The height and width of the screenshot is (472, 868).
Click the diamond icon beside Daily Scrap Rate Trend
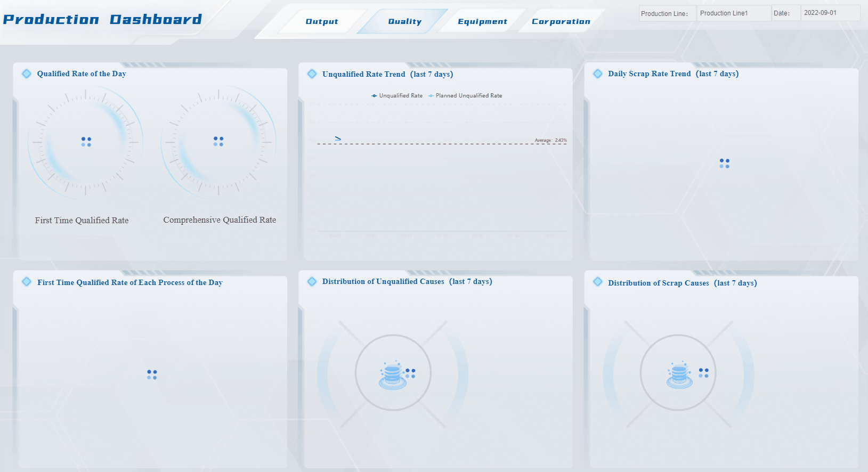598,74
